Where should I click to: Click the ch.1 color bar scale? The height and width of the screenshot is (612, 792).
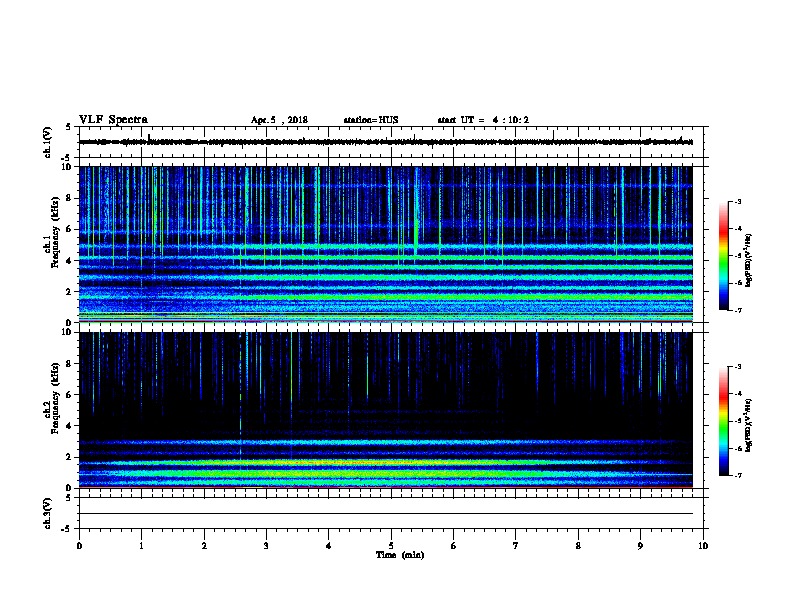coord(724,256)
